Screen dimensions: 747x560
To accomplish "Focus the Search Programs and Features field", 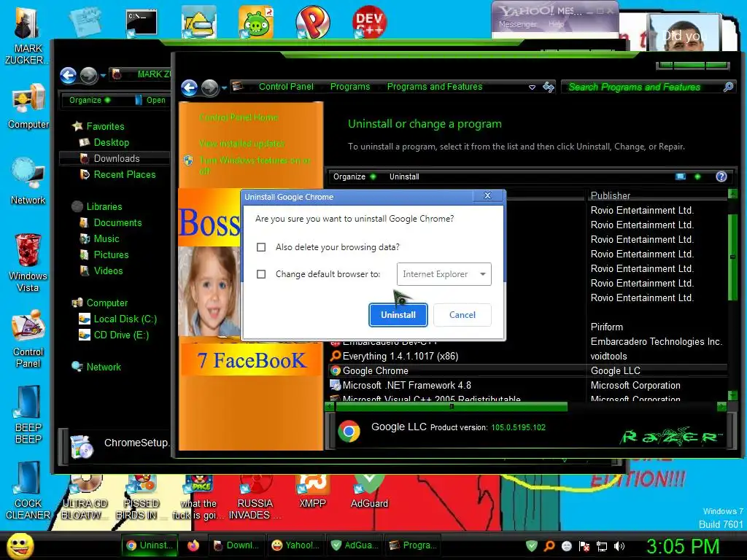I will tap(643, 87).
